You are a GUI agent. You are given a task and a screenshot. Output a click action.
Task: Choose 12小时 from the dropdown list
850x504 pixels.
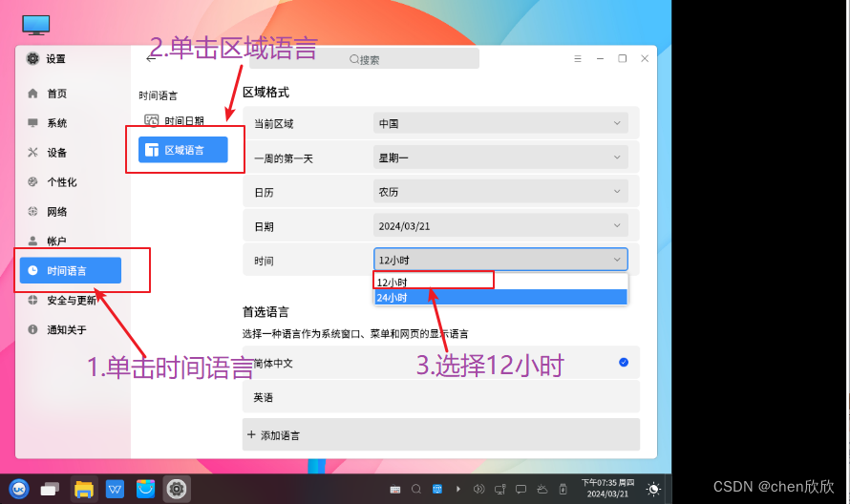click(500, 282)
